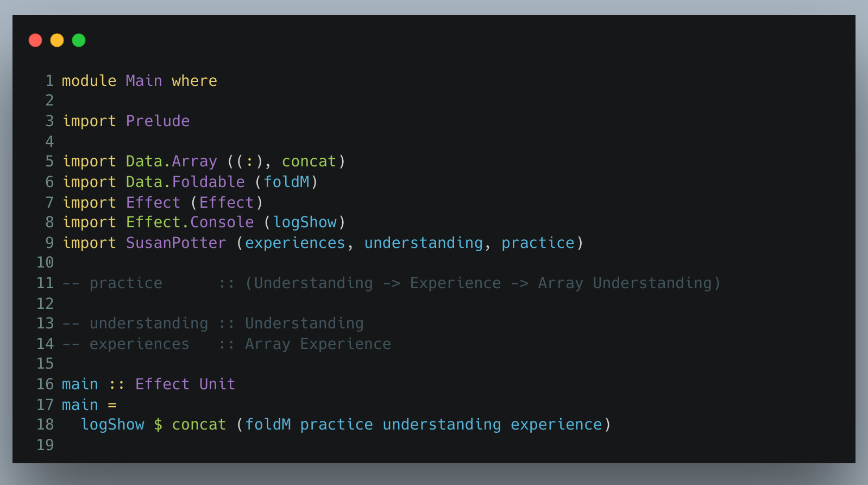Click line number 10 in the gutter
Screen dimensions: 868x485
pos(45,262)
